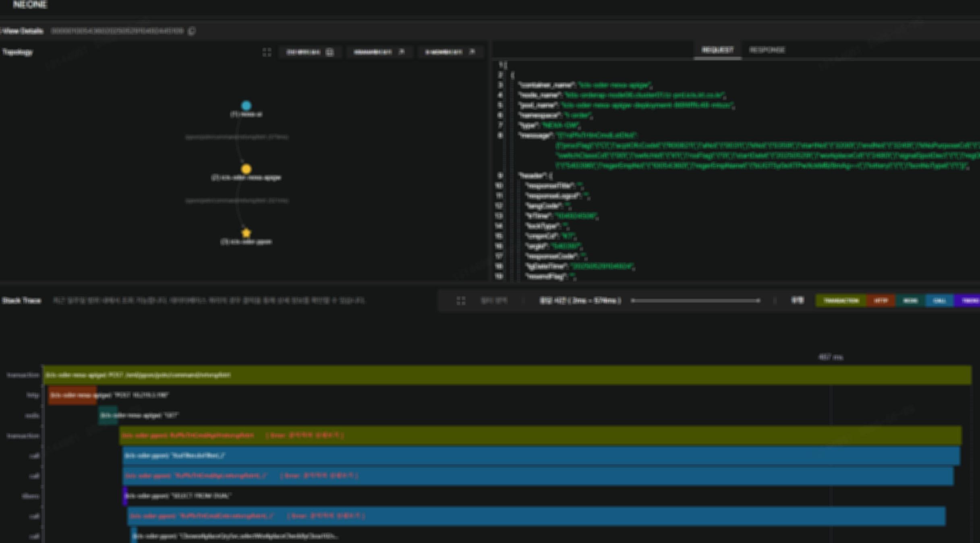Click the "message" key in the JSON

tap(536, 135)
